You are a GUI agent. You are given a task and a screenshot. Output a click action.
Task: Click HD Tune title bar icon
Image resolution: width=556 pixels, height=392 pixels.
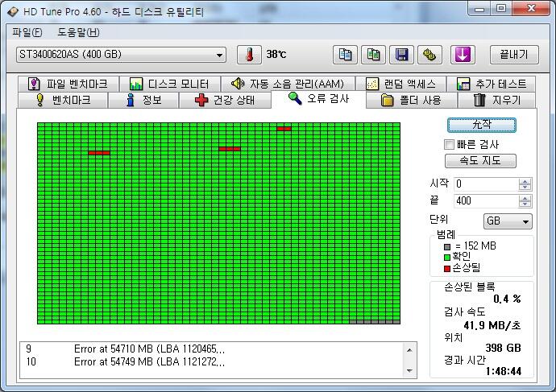coord(13,12)
